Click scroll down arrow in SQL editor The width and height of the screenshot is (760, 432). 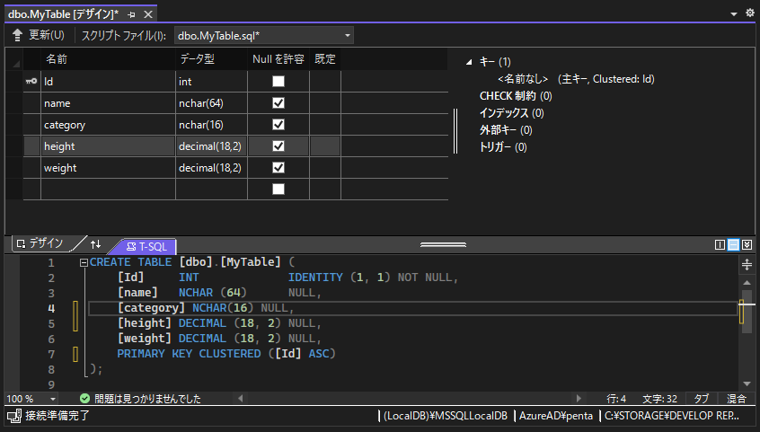(x=747, y=384)
